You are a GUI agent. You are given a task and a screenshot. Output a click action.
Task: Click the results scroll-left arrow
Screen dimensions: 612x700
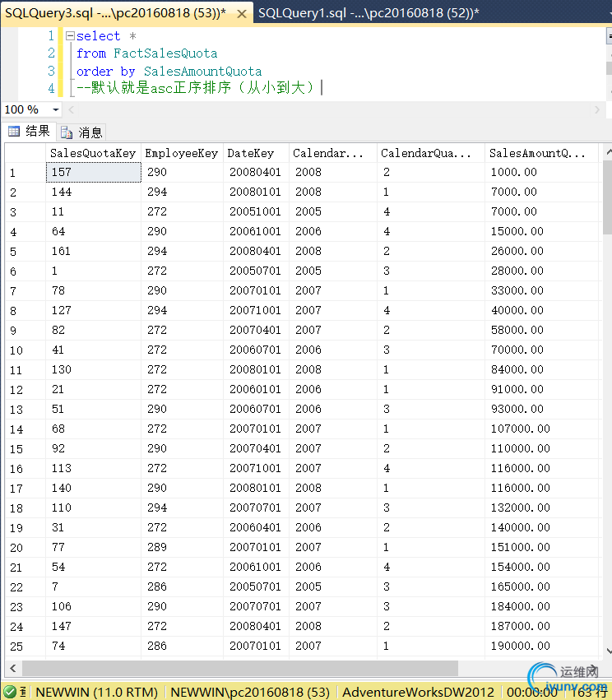pos(13,668)
